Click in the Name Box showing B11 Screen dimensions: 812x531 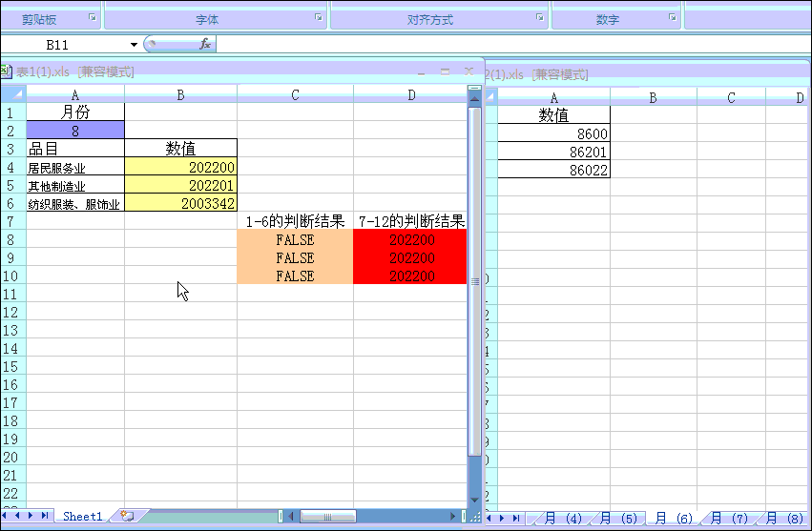pos(67,45)
